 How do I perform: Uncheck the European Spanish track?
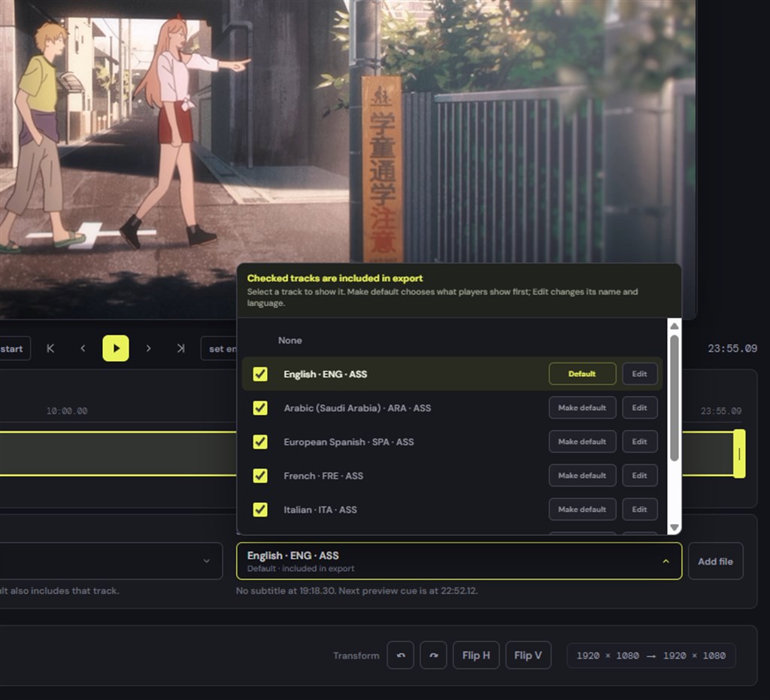tap(260, 442)
